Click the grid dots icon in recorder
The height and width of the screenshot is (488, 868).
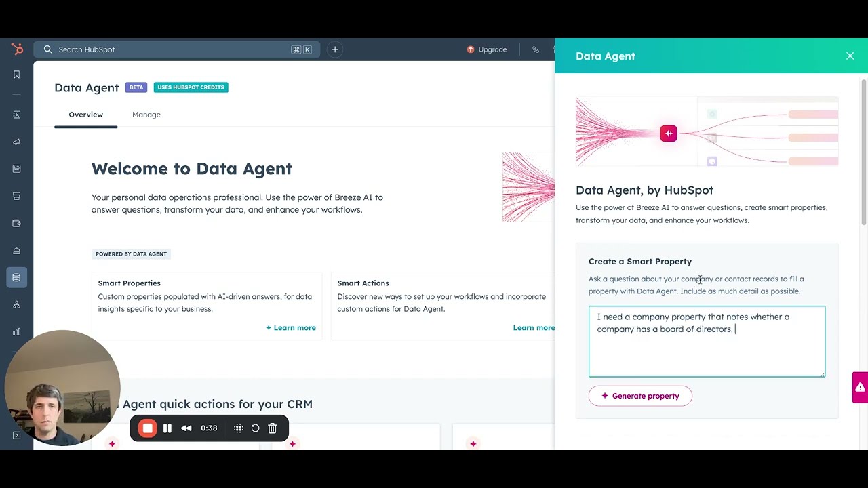coord(239,428)
